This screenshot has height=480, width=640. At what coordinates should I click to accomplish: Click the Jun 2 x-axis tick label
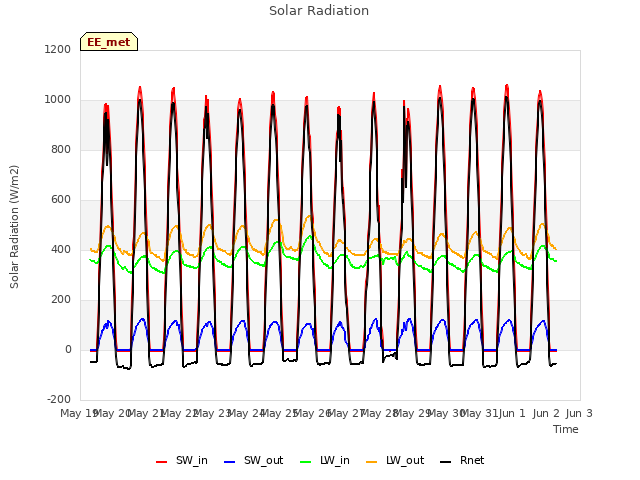[x=546, y=413]
